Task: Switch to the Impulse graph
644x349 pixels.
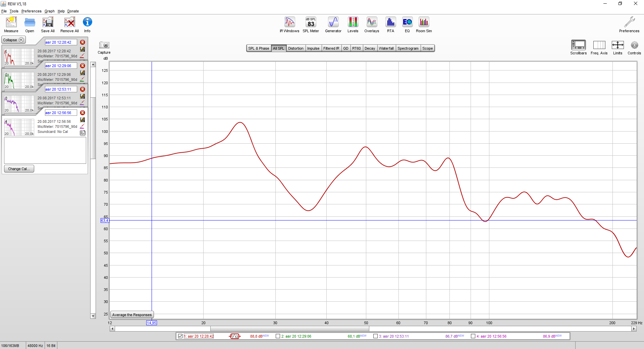Action: pyautogui.click(x=313, y=48)
